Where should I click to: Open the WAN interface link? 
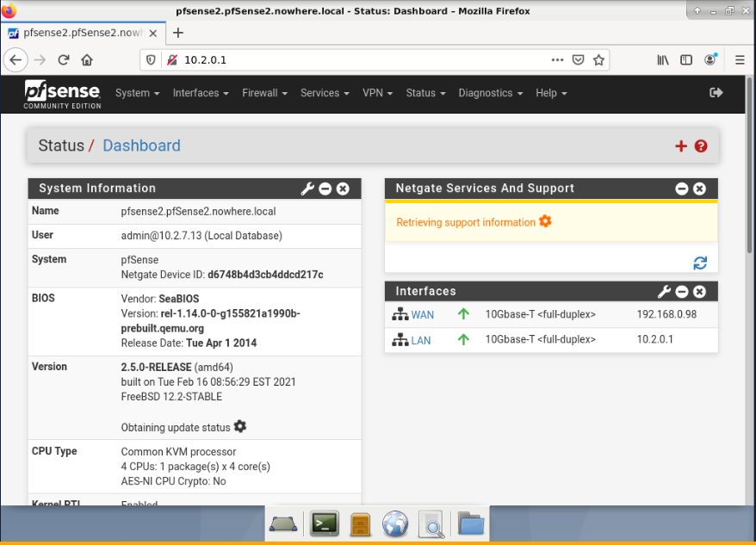(x=423, y=315)
